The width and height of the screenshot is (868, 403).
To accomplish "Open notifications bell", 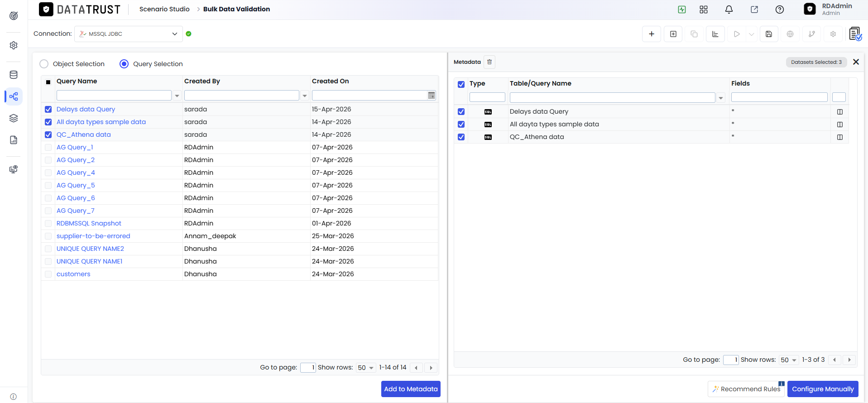I will point(729,10).
